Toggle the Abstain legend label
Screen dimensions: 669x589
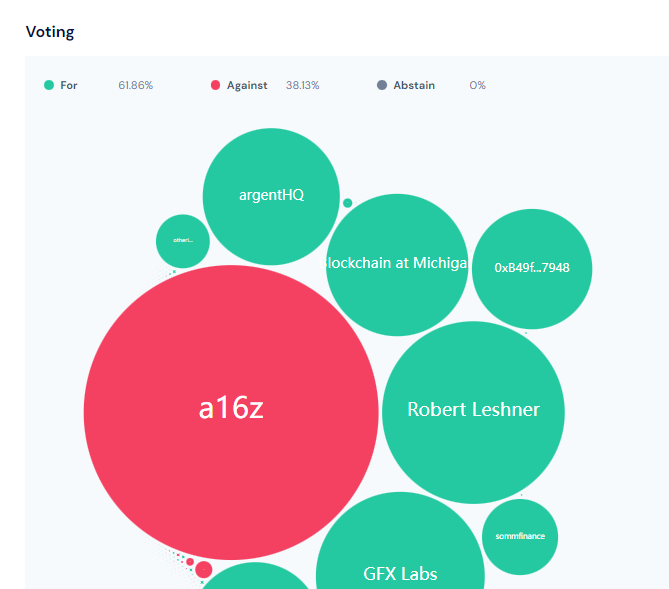pos(413,86)
